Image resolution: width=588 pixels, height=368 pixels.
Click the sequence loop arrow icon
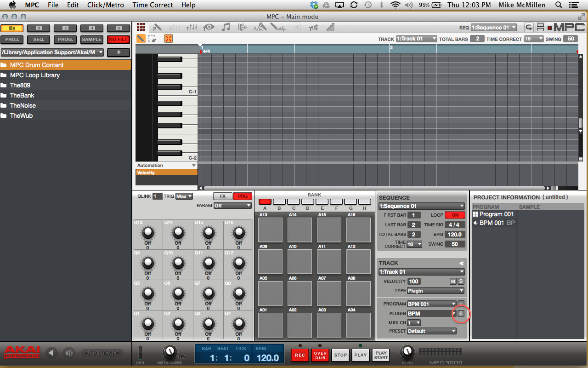click(529, 28)
